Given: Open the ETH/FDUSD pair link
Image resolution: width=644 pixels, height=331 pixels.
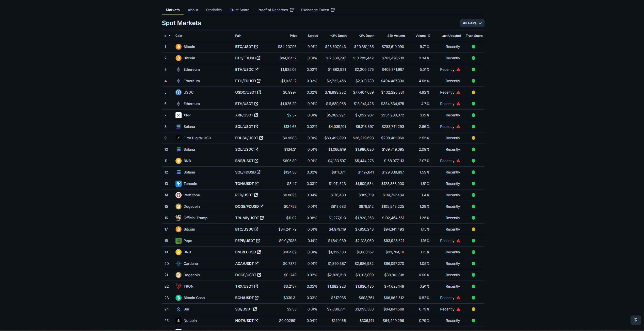Looking at the screenshot, I should click(245, 81).
